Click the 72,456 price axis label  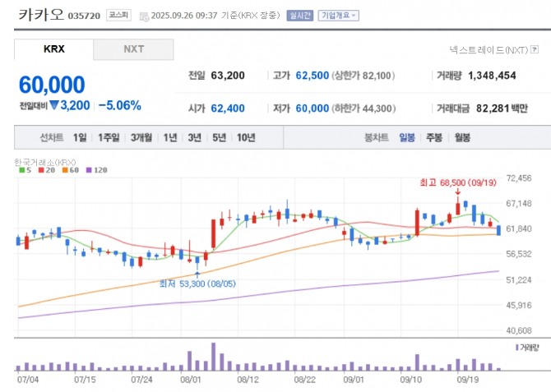pyautogui.click(x=519, y=178)
